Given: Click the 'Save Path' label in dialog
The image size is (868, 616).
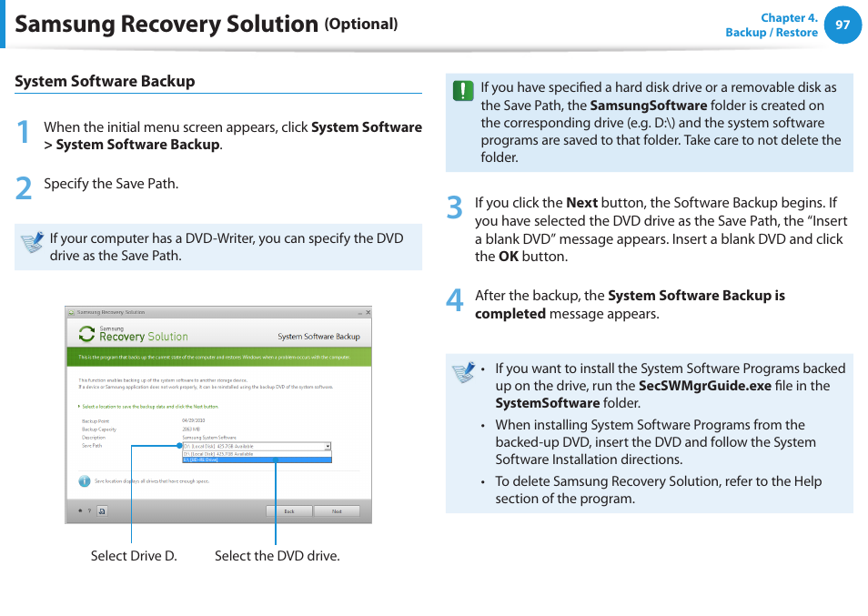Looking at the screenshot, I should coord(92,446).
